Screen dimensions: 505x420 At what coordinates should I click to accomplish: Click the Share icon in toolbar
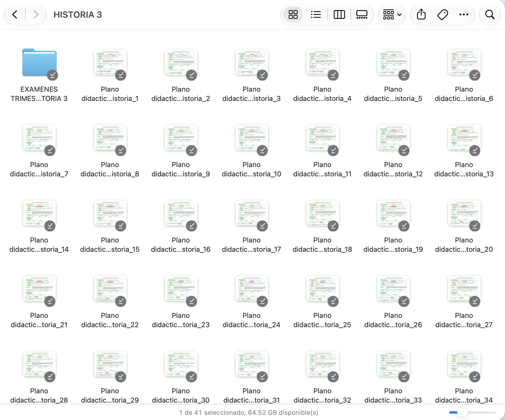point(421,15)
